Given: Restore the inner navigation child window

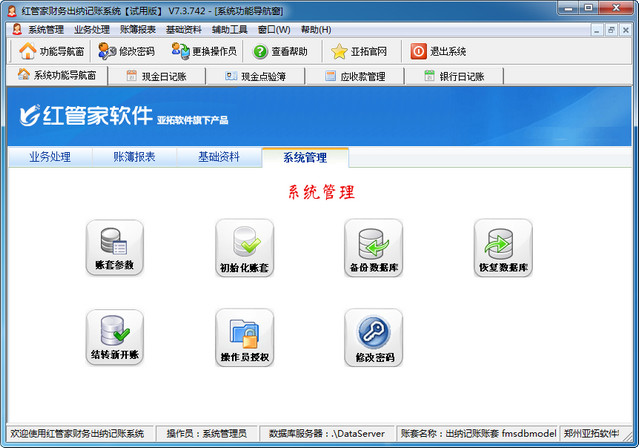Looking at the screenshot, I should [x=611, y=30].
